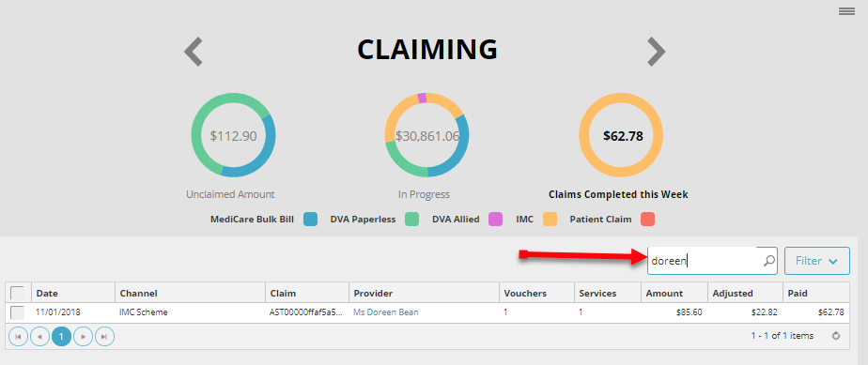Go to next page arrow
The height and width of the screenshot is (365, 868).
tap(83, 336)
